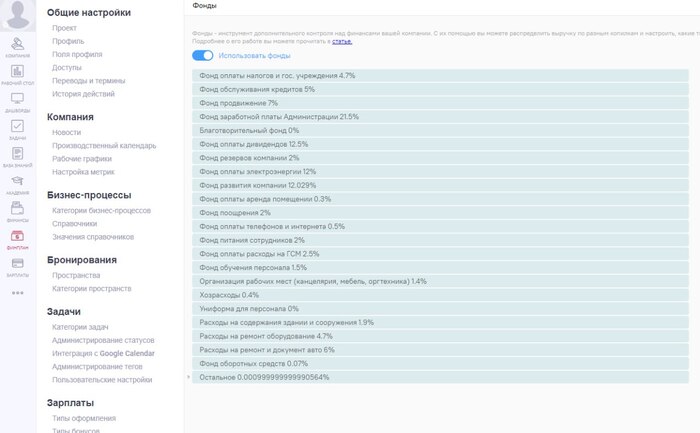Image resolution: width=700 pixels, height=433 pixels.
Task: Open Типы оформления under Зарплаты
Action: [x=84, y=418]
